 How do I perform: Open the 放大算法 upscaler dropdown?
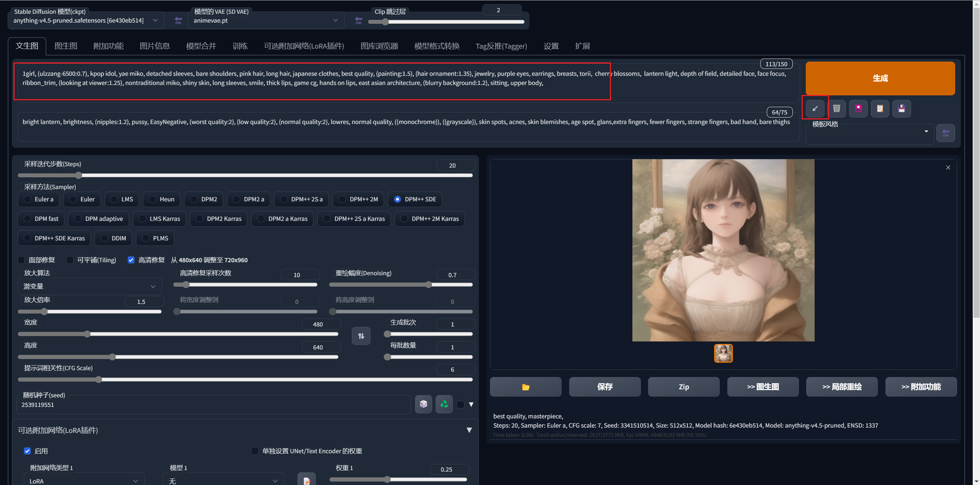[90, 287]
